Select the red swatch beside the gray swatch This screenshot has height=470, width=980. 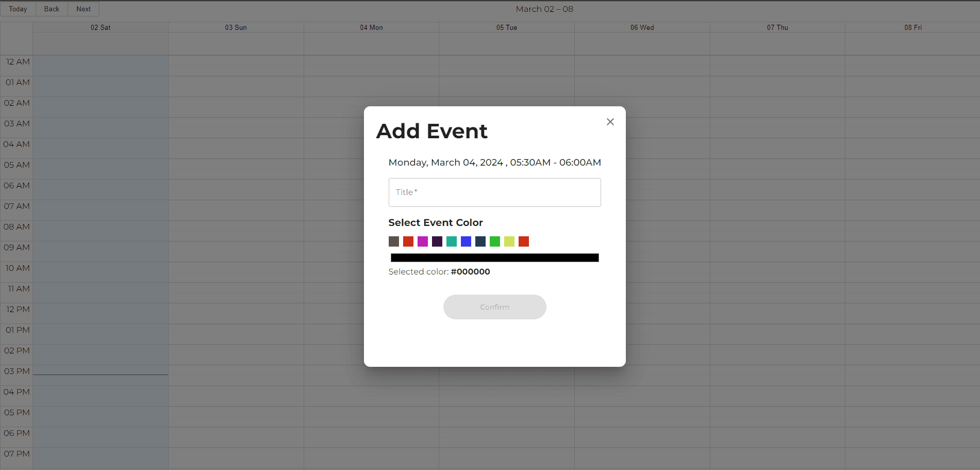(x=408, y=241)
